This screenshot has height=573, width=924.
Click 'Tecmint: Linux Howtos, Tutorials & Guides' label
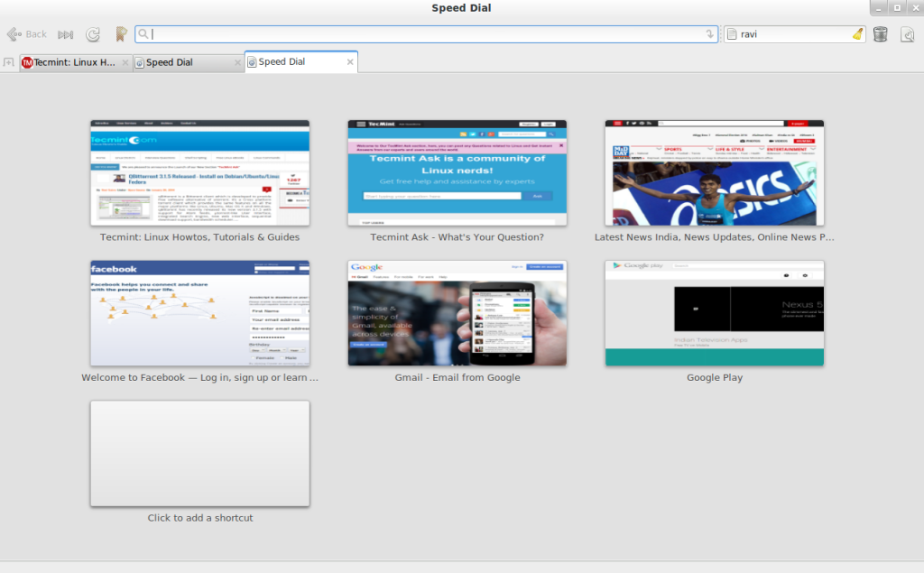tap(199, 237)
